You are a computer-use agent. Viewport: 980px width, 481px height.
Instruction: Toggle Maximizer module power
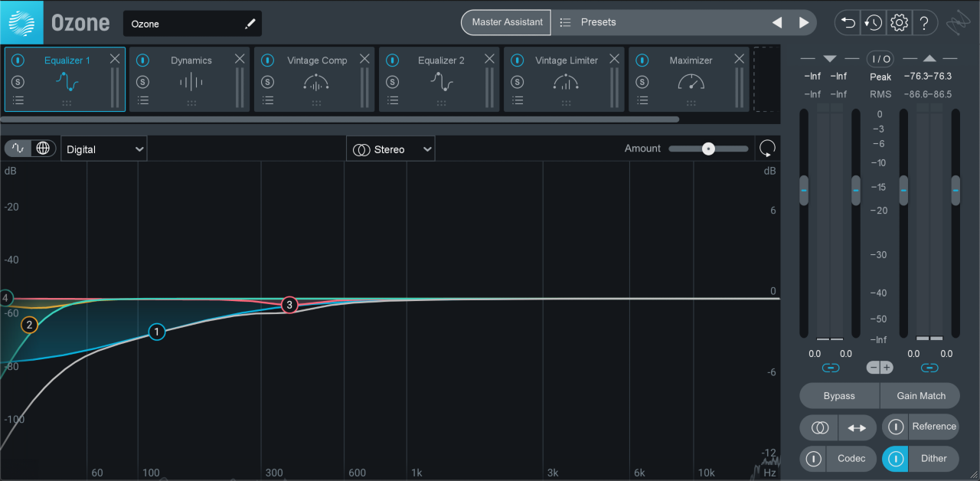tap(642, 61)
